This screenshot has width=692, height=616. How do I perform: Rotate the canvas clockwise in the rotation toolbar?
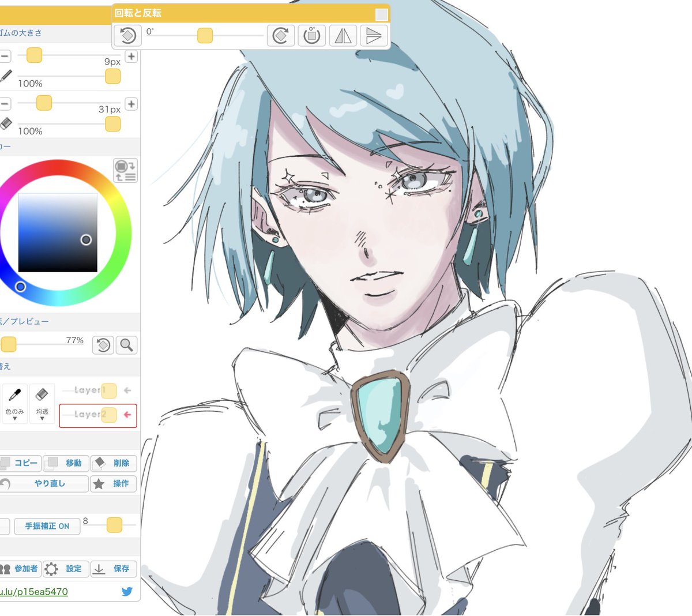click(x=281, y=36)
